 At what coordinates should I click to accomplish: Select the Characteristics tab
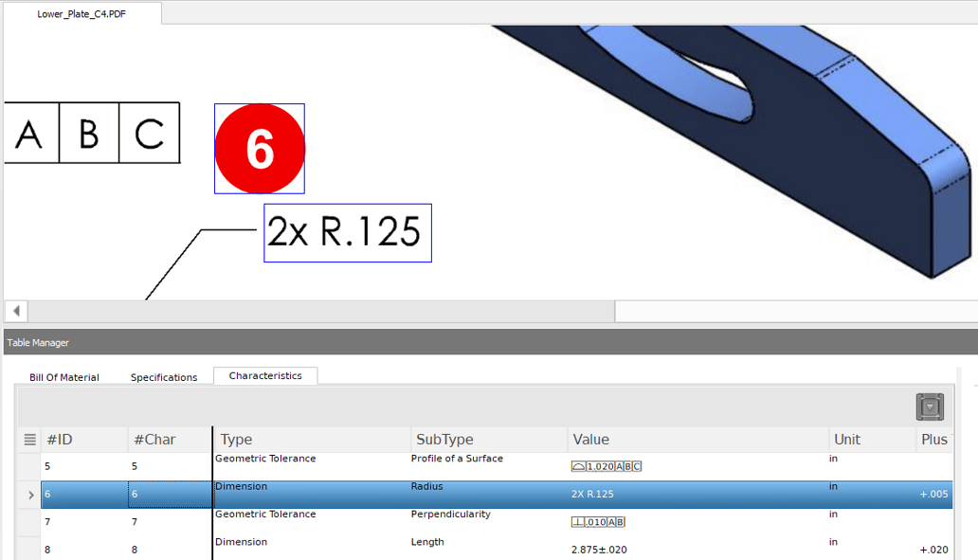[x=264, y=375]
